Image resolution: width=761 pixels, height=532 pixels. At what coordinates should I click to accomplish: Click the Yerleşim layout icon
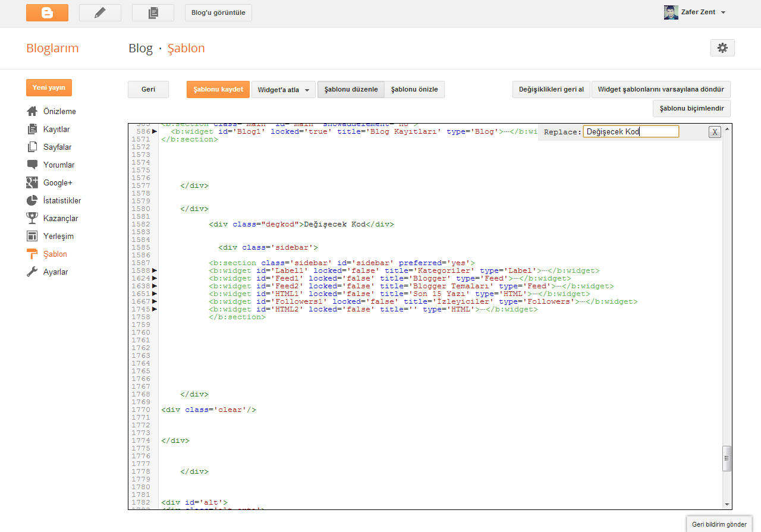pyautogui.click(x=32, y=236)
